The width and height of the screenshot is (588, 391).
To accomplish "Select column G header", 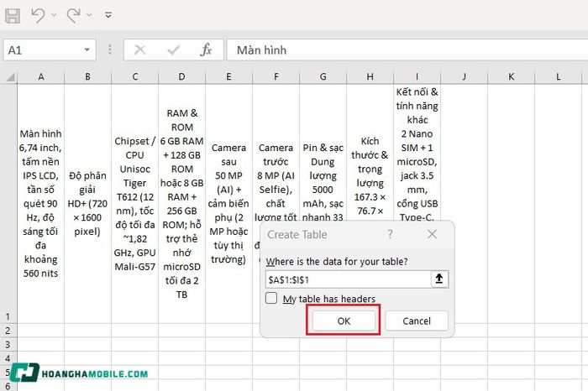I will [x=323, y=77].
